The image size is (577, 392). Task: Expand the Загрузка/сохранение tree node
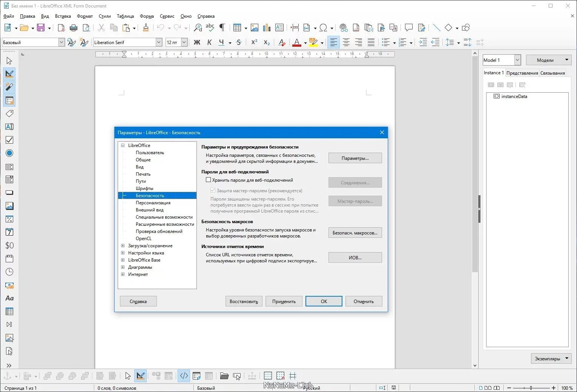point(123,246)
